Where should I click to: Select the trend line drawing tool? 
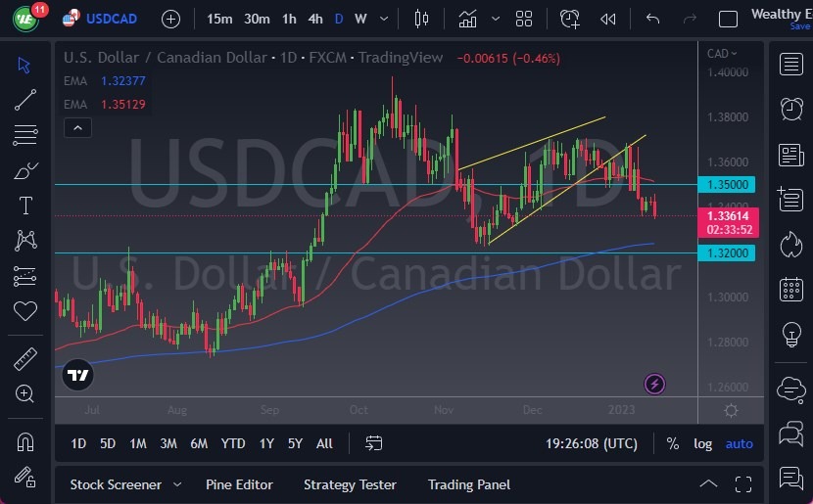click(x=24, y=100)
